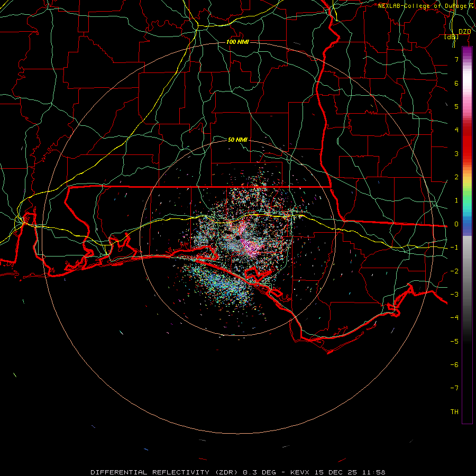Click the -3 value on the color scale
476x476 pixels.
454,295
